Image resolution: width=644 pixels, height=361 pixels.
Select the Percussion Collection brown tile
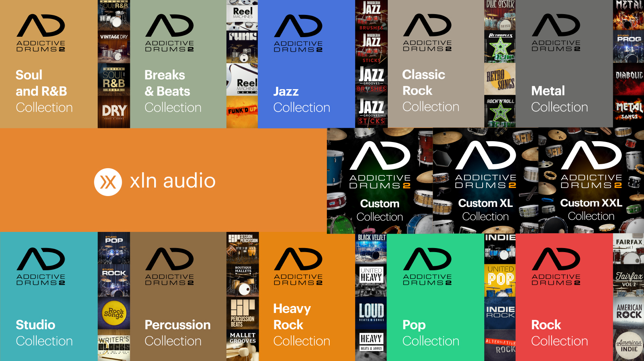pos(178,296)
